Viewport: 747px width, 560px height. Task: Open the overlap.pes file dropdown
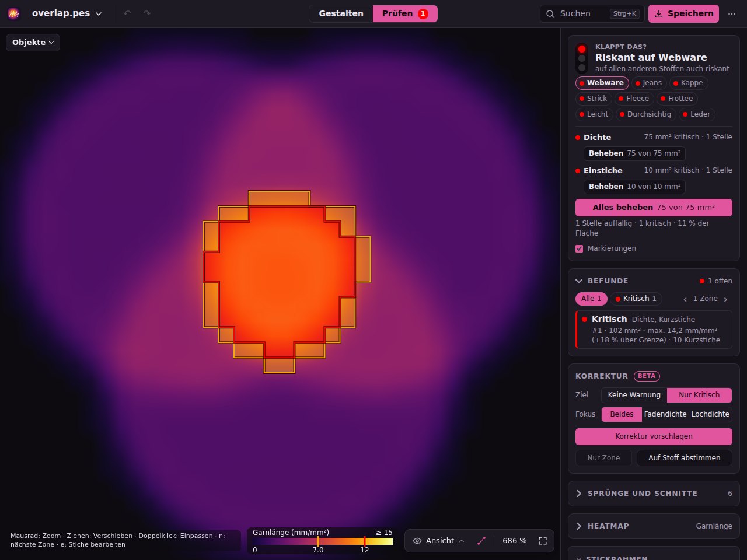click(x=67, y=13)
